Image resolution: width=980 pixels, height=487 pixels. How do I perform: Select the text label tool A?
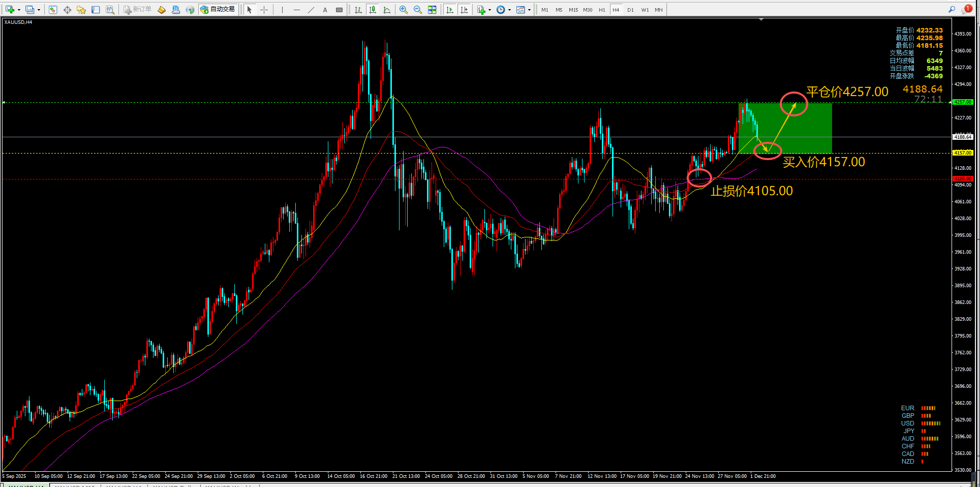(325, 10)
